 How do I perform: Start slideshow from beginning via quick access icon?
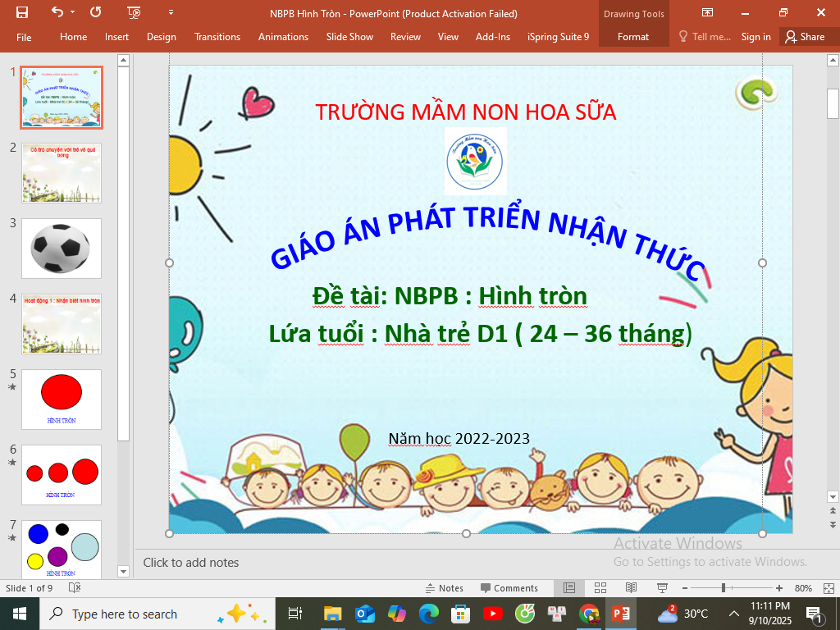(134, 12)
